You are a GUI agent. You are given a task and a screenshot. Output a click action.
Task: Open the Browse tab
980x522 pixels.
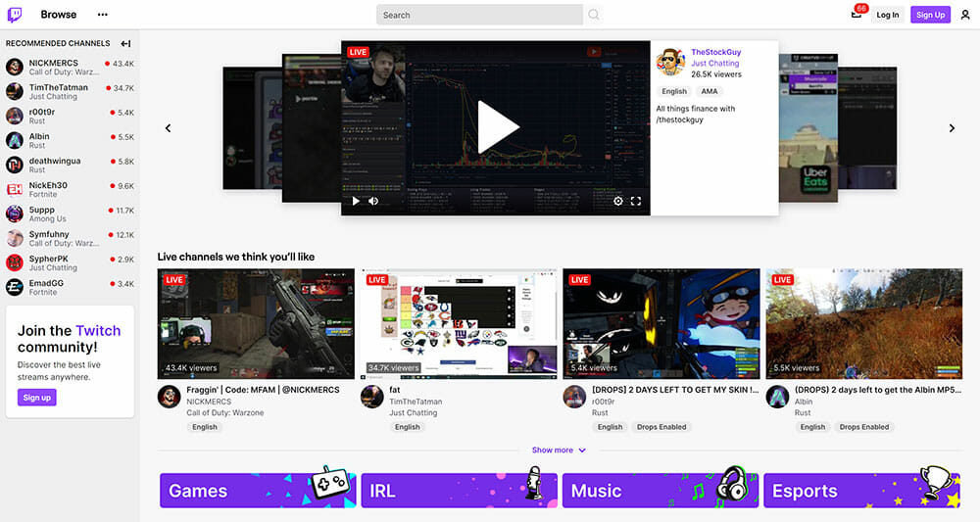click(59, 15)
